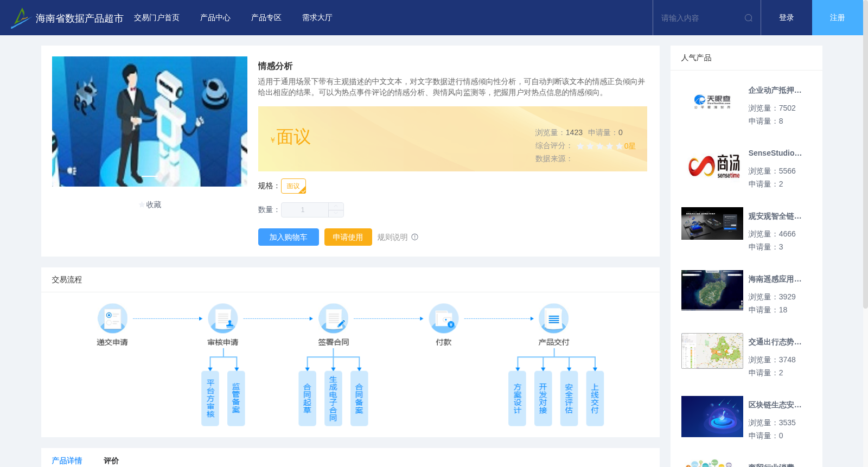868x467 pixels.
Task: Click the 产品交付 step icon
Action: pyautogui.click(x=554, y=318)
